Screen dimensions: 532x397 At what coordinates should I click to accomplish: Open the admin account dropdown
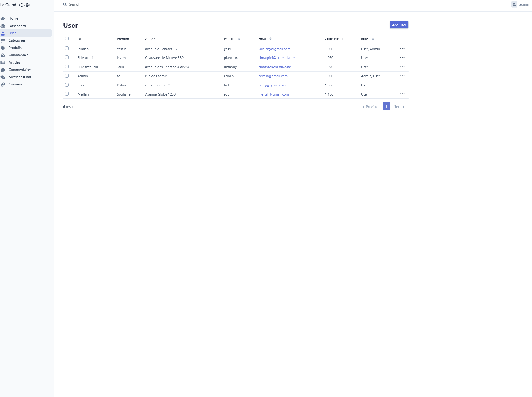point(520,4)
